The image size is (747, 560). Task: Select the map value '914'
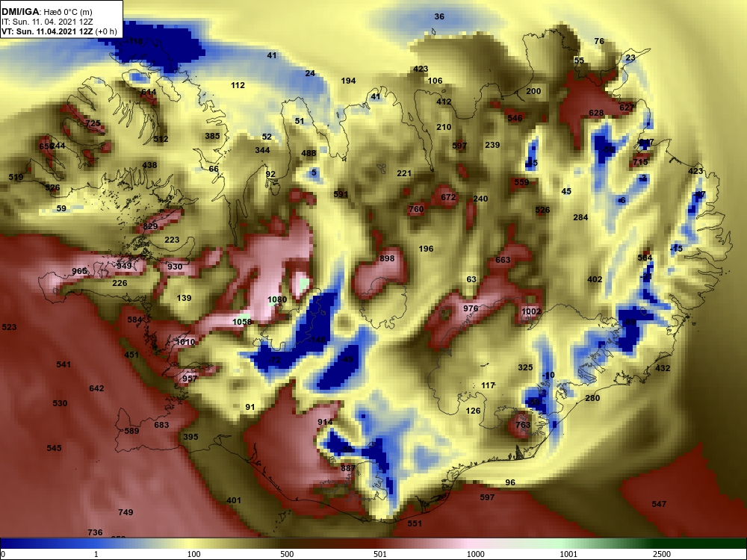click(325, 422)
